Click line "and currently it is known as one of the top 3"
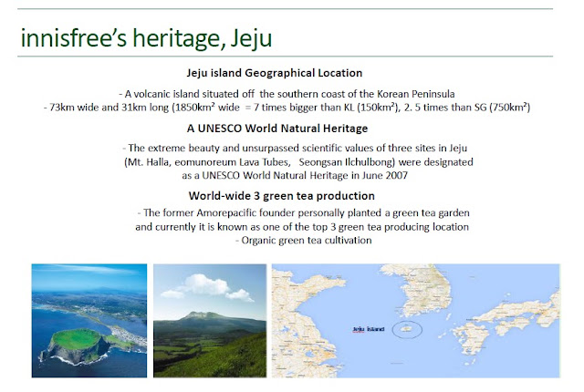The width and height of the screenshot is (584, 392). [x=302, y=227]
